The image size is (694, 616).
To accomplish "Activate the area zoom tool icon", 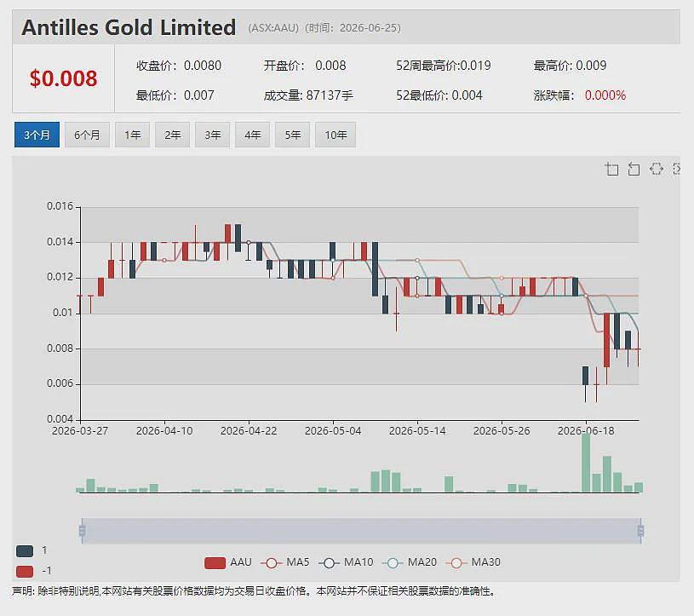I will [611, 169].
